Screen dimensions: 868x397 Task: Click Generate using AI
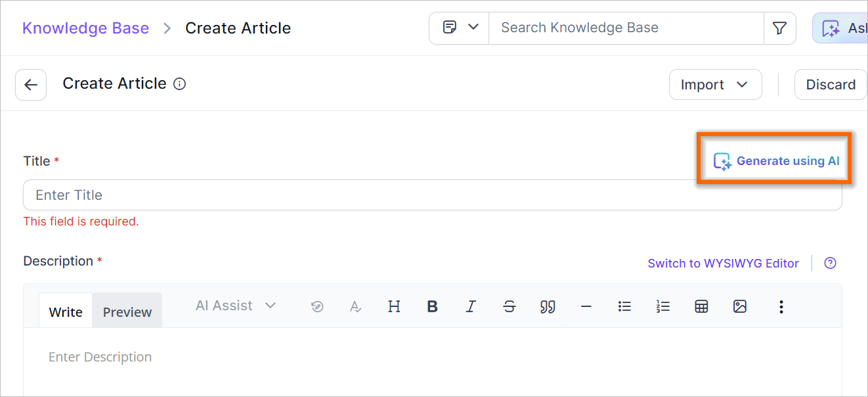click(x=777, y=161)
